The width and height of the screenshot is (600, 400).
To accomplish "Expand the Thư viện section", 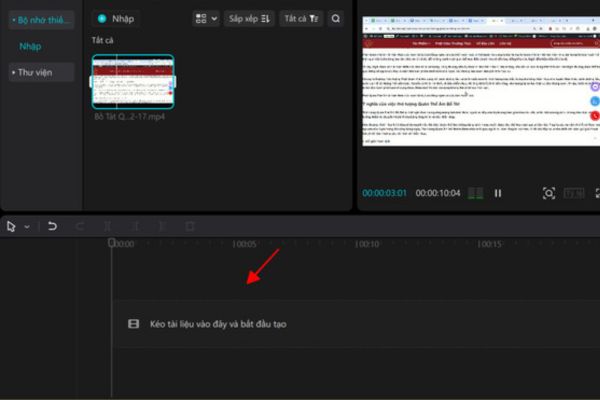I will click(40, 72).
